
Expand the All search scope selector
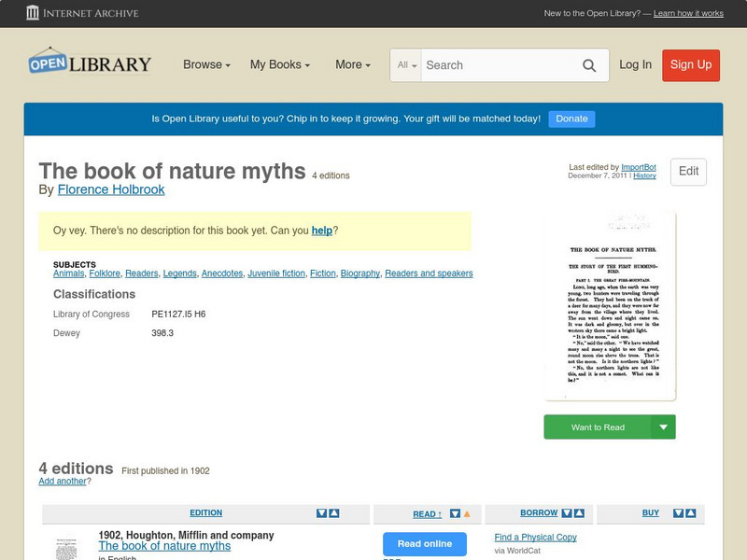coord(405,65)
